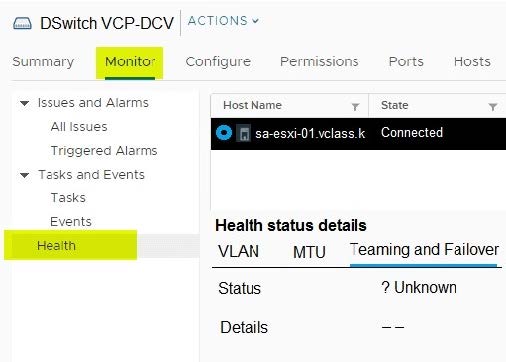Open the ACTIONS dropdown menu
The image size is (506, 362).
[x=223, y=21]
